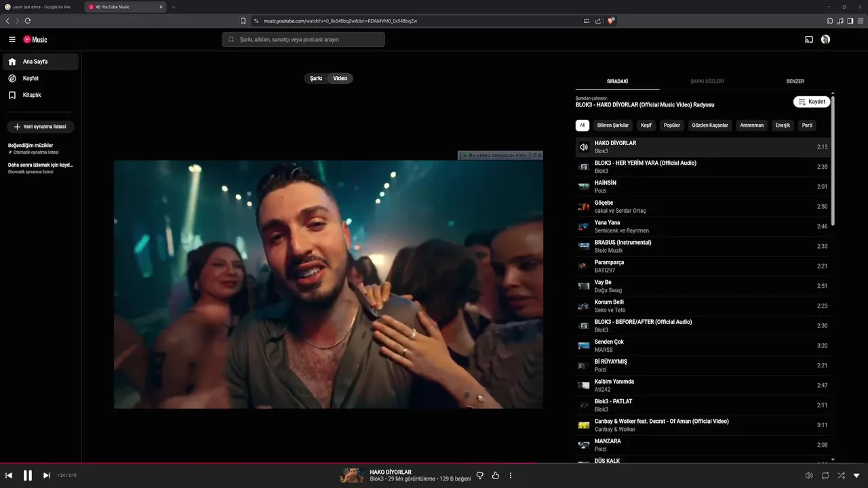Viewport: 868px width, 488px height.
Task: Pause the current song
Action: coord(28,475)
